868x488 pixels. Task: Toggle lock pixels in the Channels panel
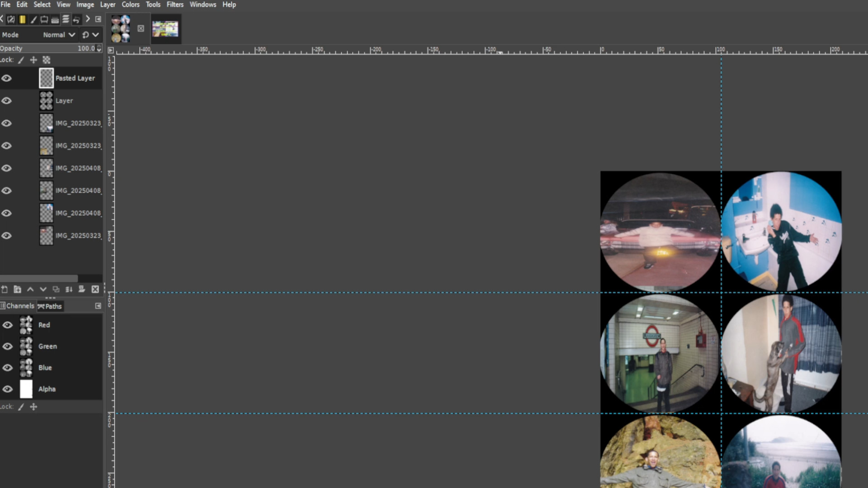coord(21,407)
